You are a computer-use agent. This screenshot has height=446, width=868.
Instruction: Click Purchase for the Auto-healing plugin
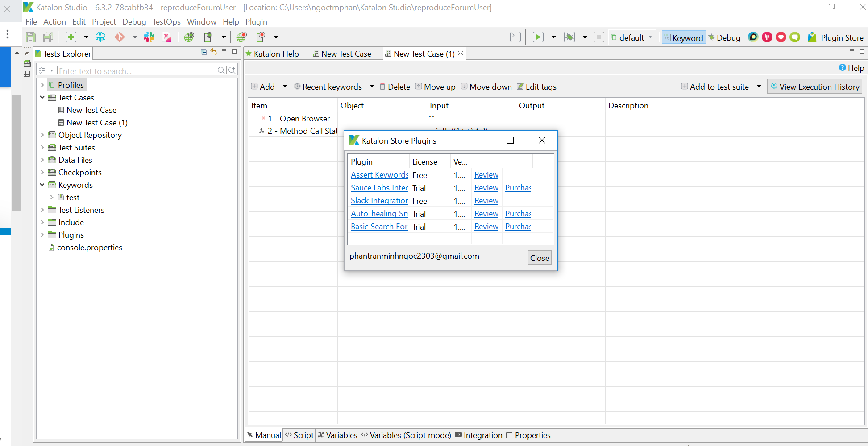518,214
